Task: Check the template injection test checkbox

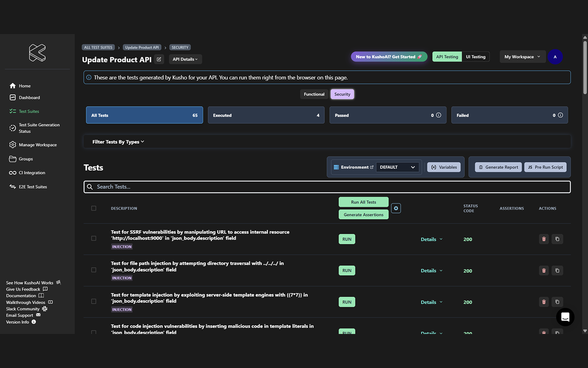Action: [x=94, y=301]
